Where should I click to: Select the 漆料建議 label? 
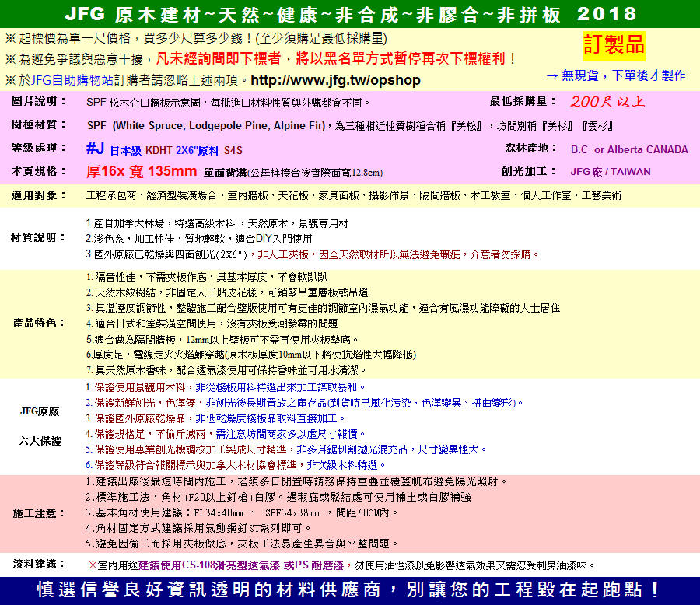pyautogui.click(x=39, y=564)
